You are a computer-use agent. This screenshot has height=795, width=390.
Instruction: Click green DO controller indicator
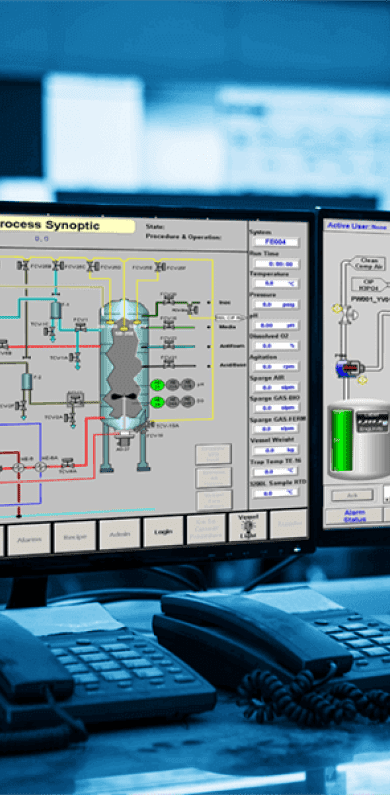[x=157, y=402]
